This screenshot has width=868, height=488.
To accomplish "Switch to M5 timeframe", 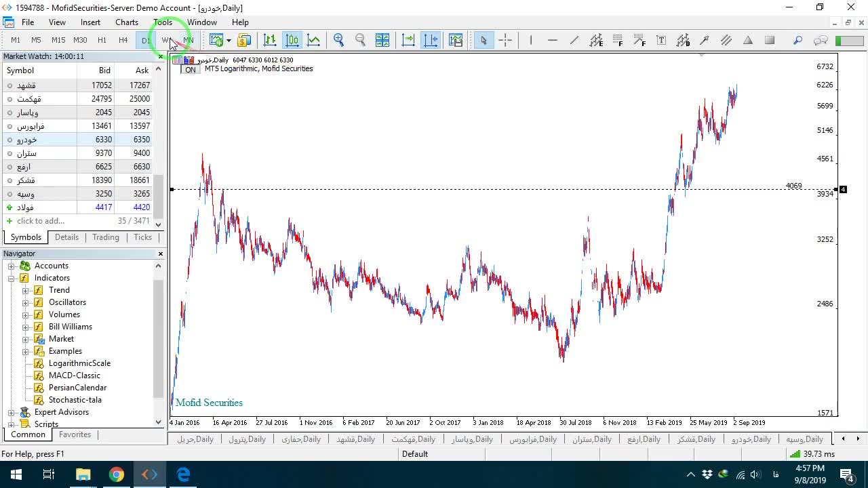I will click(x=36, y=40).
